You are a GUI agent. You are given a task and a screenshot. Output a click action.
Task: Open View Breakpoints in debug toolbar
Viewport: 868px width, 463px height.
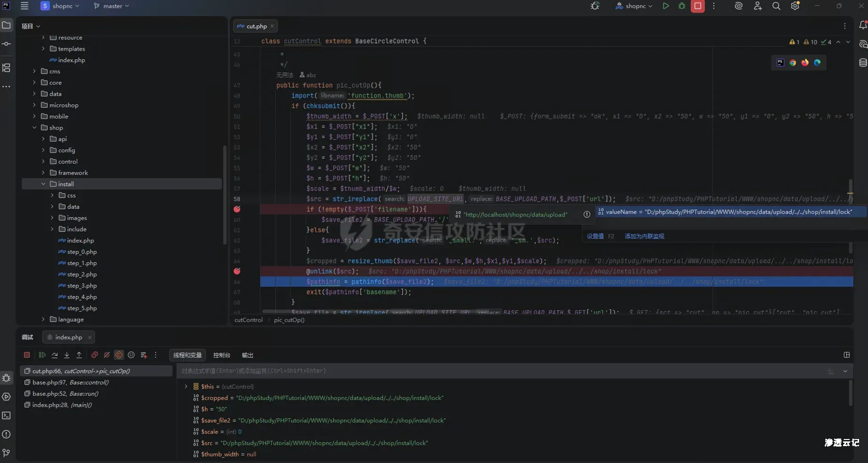(x=94, y=355)
